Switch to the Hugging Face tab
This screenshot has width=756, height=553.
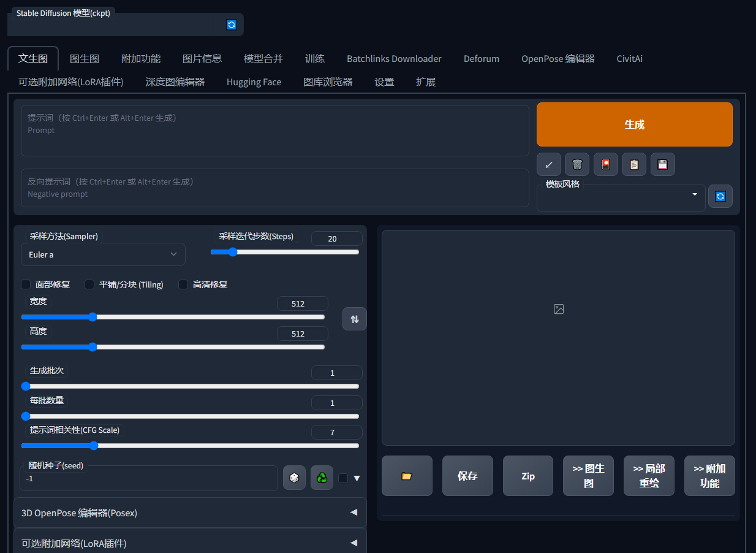tap(254, 82)
